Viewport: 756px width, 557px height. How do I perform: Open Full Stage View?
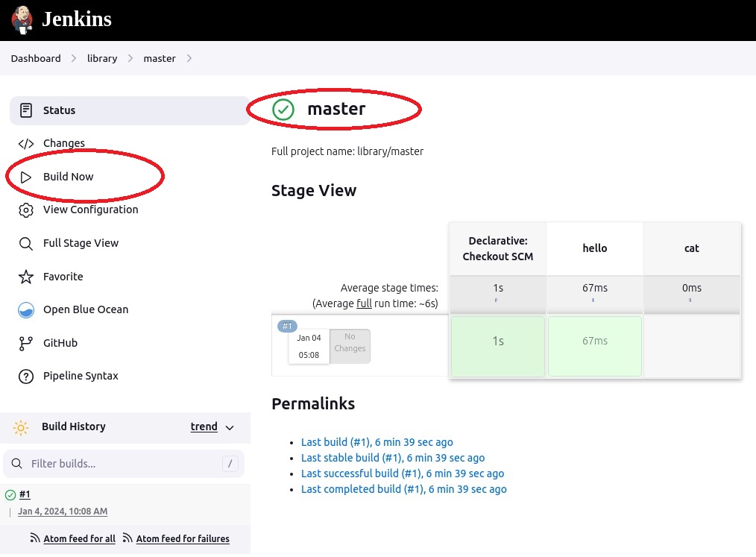(x=81, y=243)
